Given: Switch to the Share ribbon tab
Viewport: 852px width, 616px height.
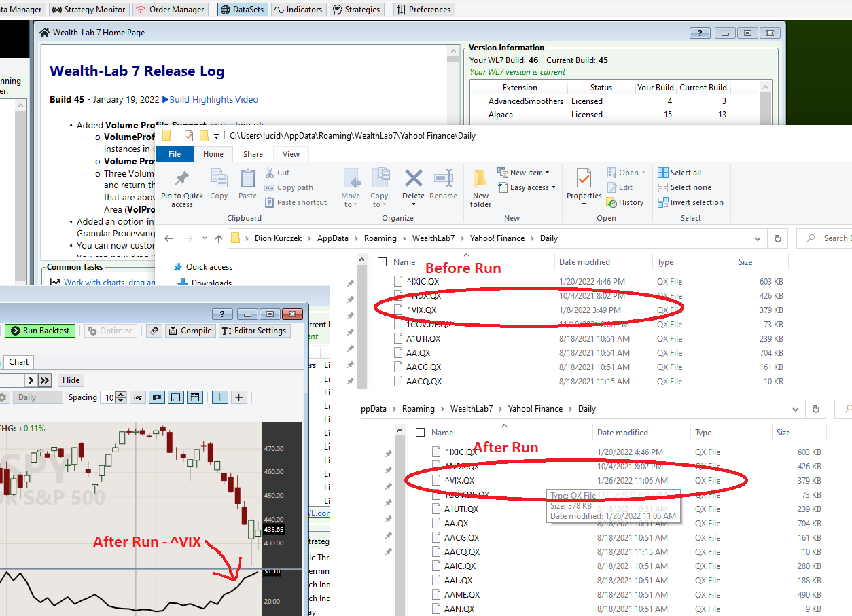Looking at the screenshot, I should [x=253, y=154].
